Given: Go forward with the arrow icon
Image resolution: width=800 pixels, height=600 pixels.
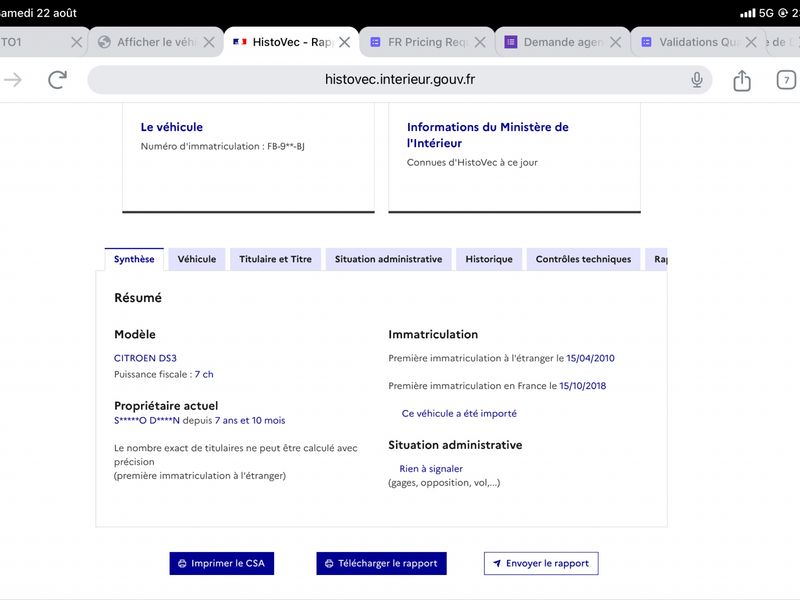Looking at the screenshot, I should point(13,80).
